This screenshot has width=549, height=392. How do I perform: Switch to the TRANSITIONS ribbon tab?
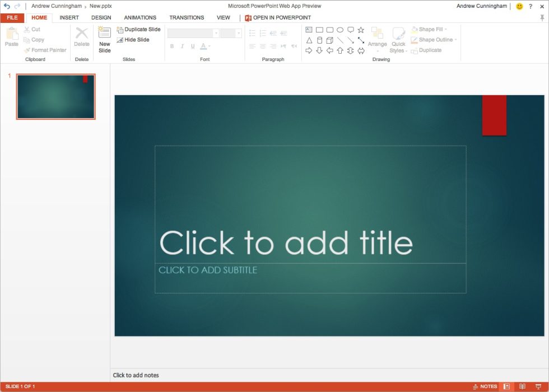coord(187,17)
